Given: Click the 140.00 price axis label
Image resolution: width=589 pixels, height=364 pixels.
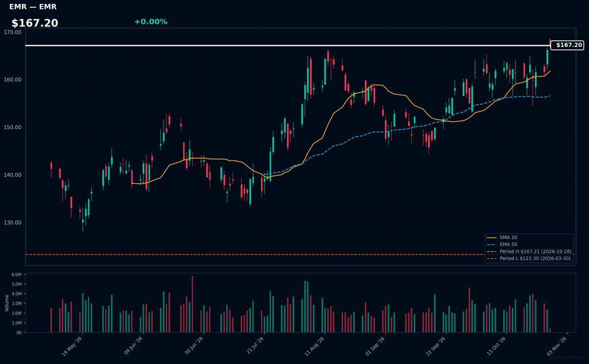Looking at the screenshot, I should [13, 175].
